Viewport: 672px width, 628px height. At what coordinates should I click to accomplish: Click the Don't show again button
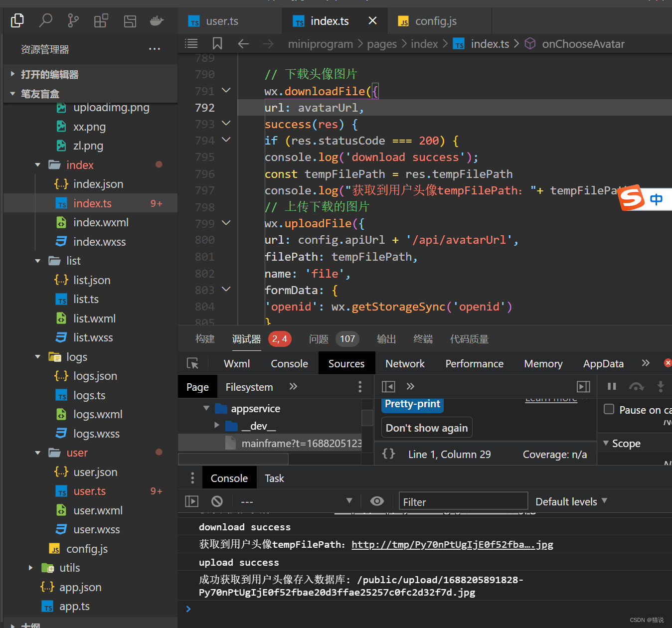tap(426, 428)
